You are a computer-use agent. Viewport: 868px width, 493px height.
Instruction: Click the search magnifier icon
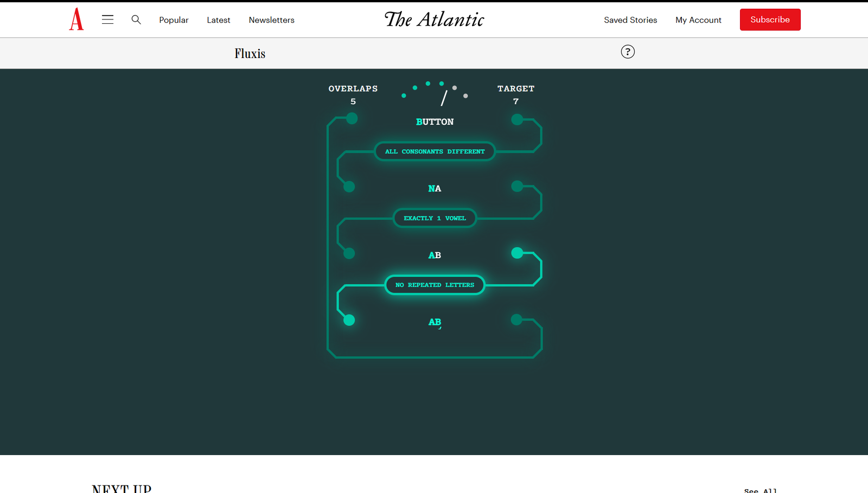pos(136,20)
